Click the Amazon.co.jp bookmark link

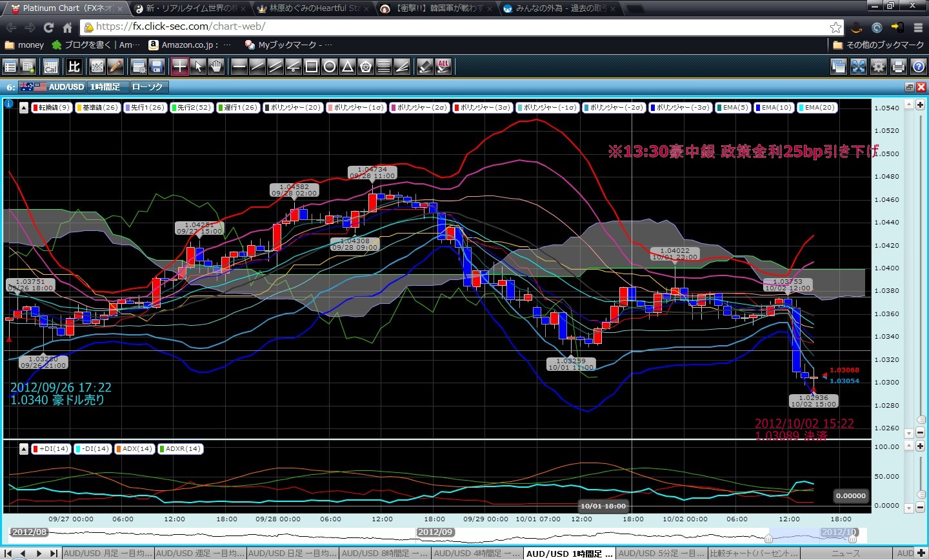tap(183, 45)
